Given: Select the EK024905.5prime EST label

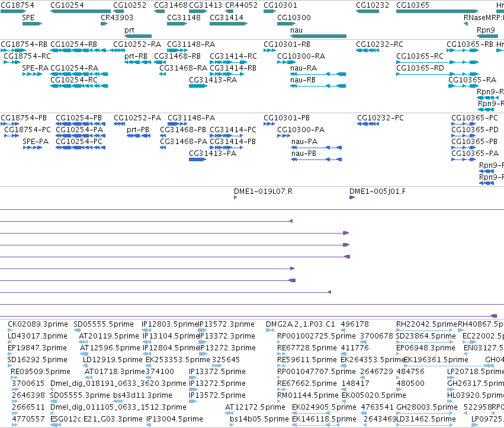Looking at the screenshot, I should (x=325, y=407).
